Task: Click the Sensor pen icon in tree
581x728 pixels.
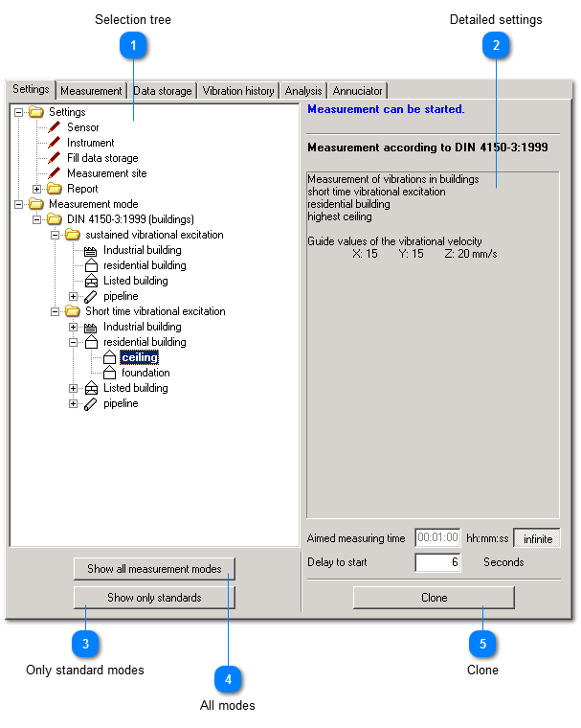Action: 55,127
